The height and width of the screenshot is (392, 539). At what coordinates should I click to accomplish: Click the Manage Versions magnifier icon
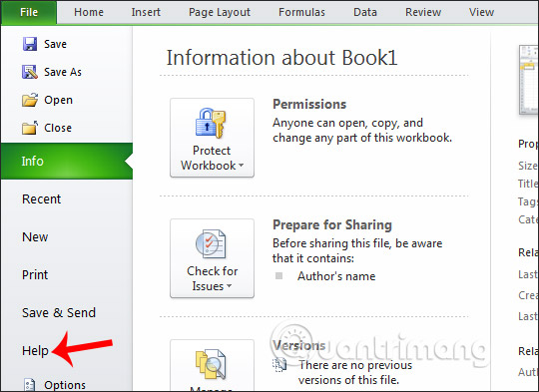tap(211, 364)
